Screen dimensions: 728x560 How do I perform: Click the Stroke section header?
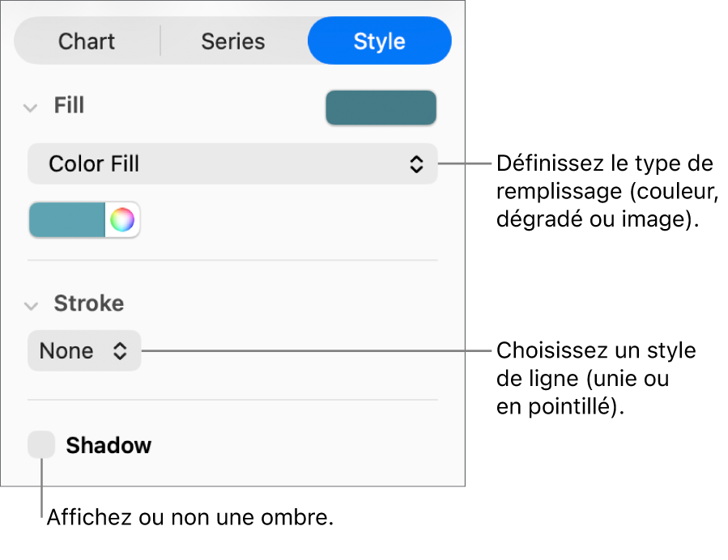(89, 303)
